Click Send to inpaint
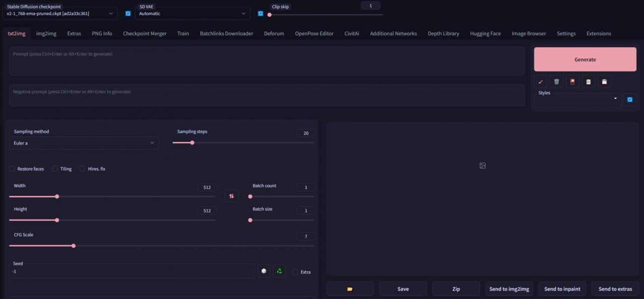The height and width of the screenshot is (299, 644). (x=562, y=289)
